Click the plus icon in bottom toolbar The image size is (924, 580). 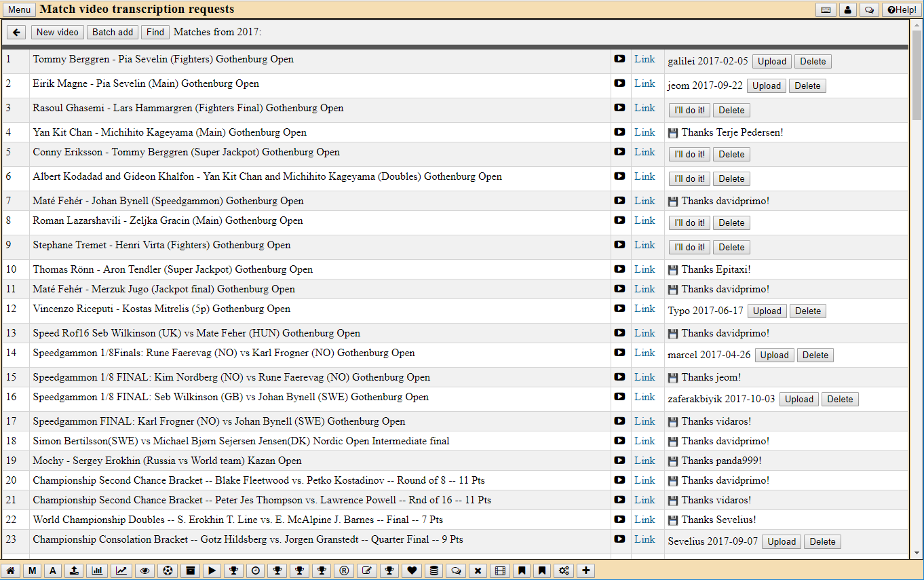[586, 571]
